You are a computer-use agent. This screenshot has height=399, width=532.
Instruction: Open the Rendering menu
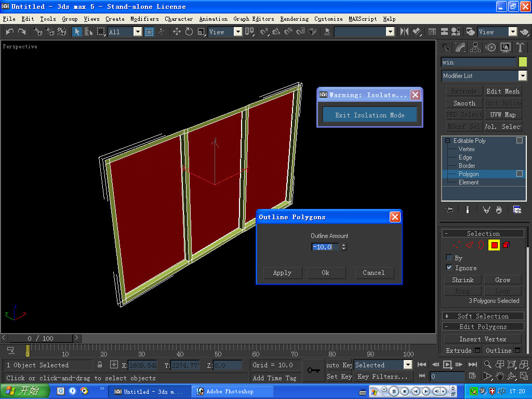[294, 19]
